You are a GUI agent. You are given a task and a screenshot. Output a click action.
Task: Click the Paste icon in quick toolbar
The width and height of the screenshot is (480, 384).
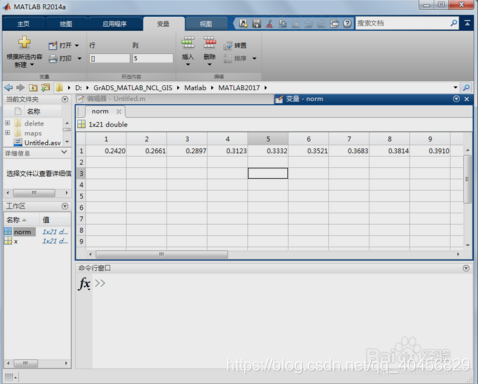tap(296, 23)
